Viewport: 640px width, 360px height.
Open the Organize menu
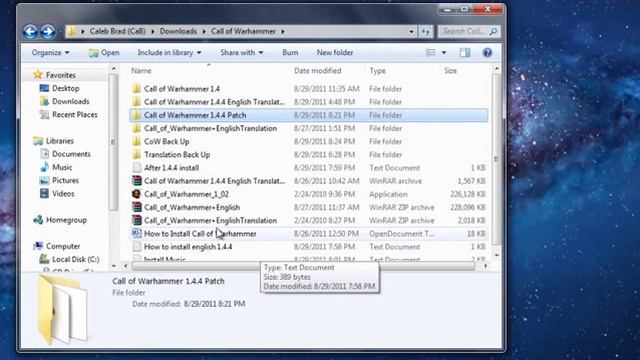coord(51,53)
